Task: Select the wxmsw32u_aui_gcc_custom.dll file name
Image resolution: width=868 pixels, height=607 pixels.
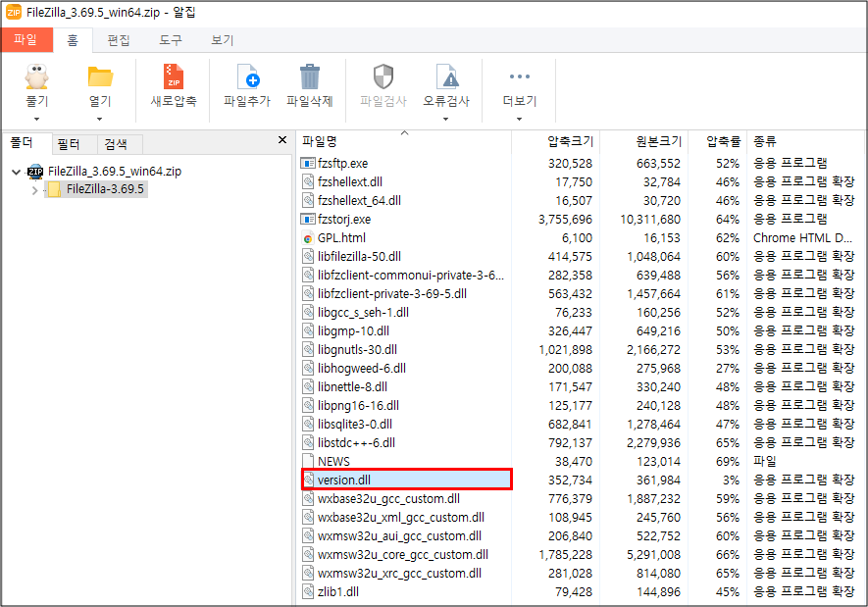Action: [399, 536]
